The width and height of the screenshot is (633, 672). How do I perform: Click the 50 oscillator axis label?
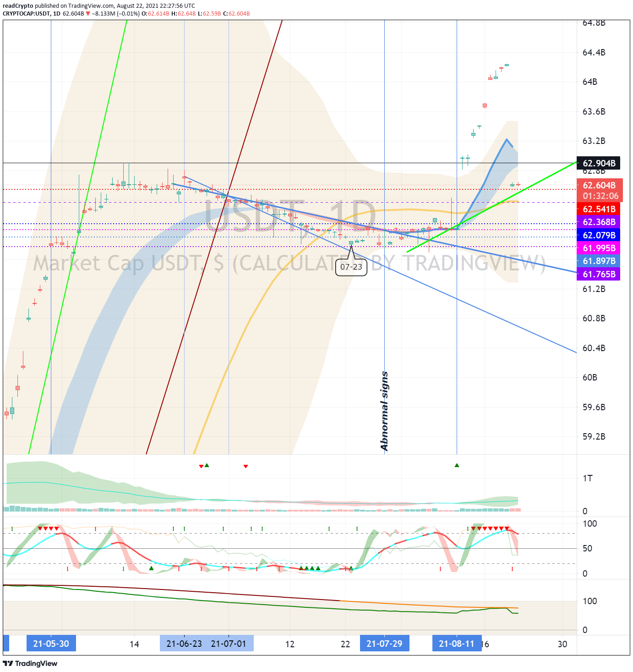[587, 548]
